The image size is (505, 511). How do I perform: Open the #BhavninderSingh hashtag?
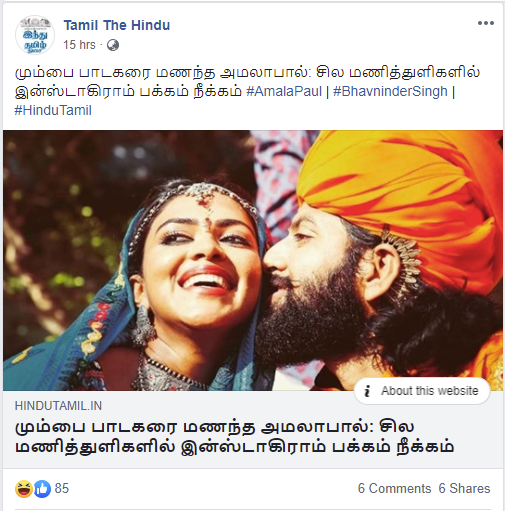390,91
